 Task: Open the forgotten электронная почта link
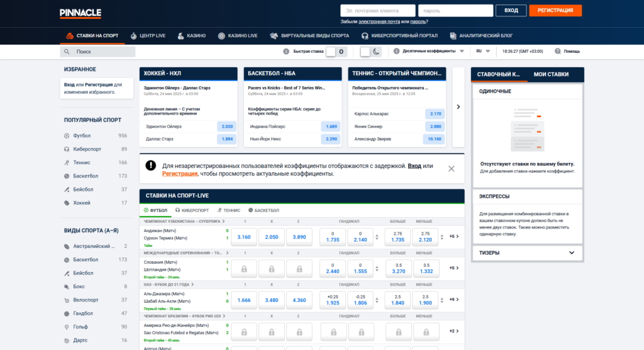379,22
